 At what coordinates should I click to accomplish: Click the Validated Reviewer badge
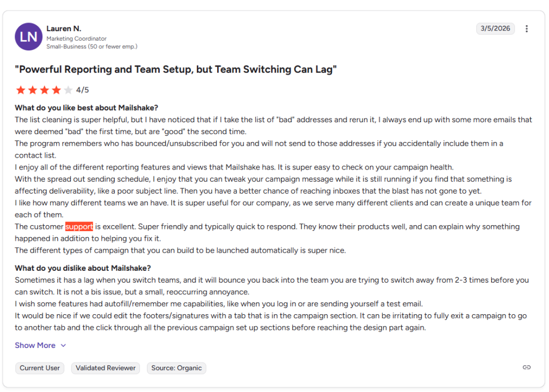tap(105, 368)
